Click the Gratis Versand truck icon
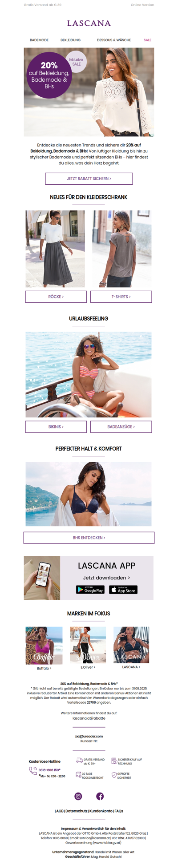The width and height of the screenshot is (178, 868). pos(79,761)
